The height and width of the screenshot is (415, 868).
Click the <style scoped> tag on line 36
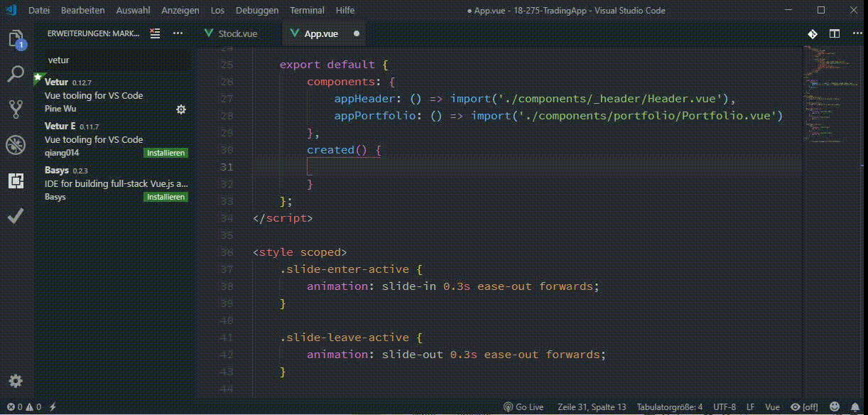click(x=299, y=252)
